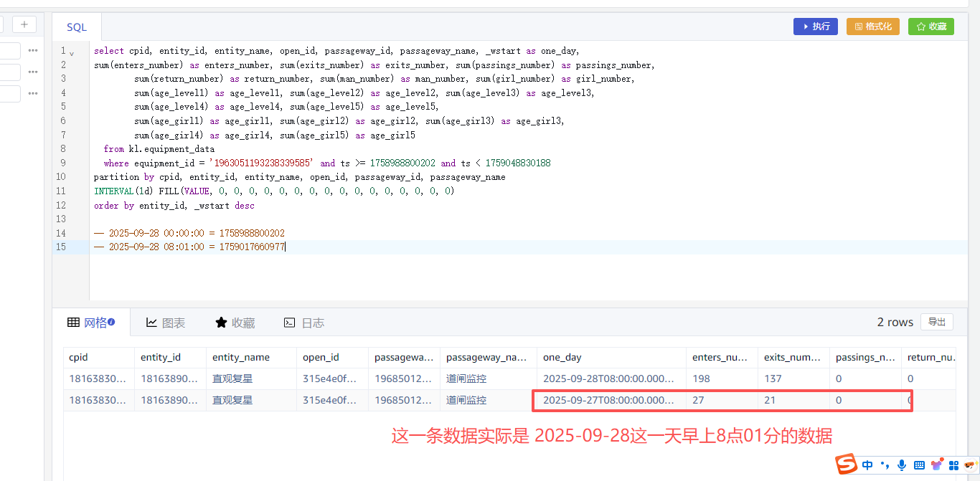The width and height of the screenshot is (980, 481).
Task: Open the 收藏 favorites tab in results
Action: (x=235, y=323)
